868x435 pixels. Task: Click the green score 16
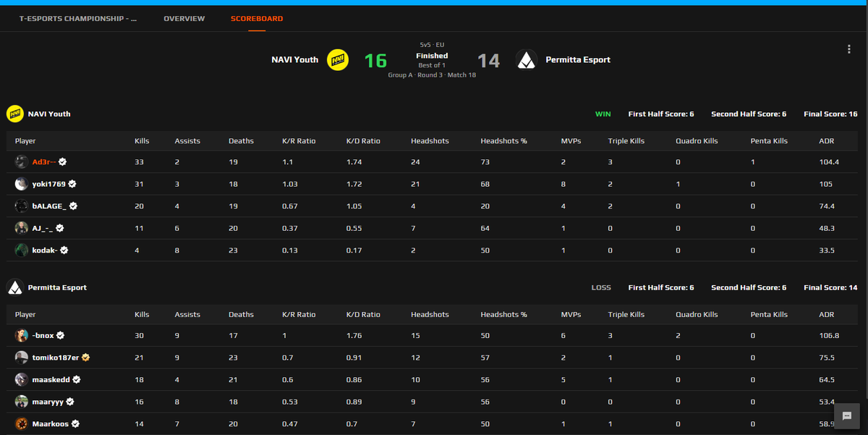[375, 61]
